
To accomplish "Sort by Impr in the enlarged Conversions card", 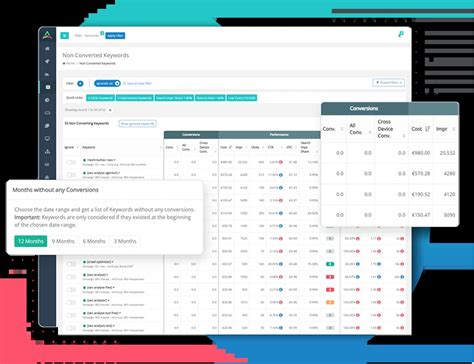I will pos(453,129).
